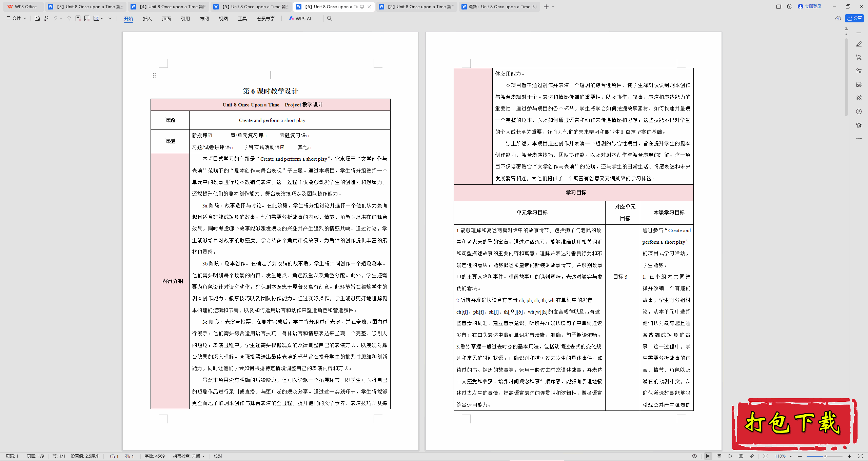Open the 引用 ribbon tab
868x461 pixels.
185,19
